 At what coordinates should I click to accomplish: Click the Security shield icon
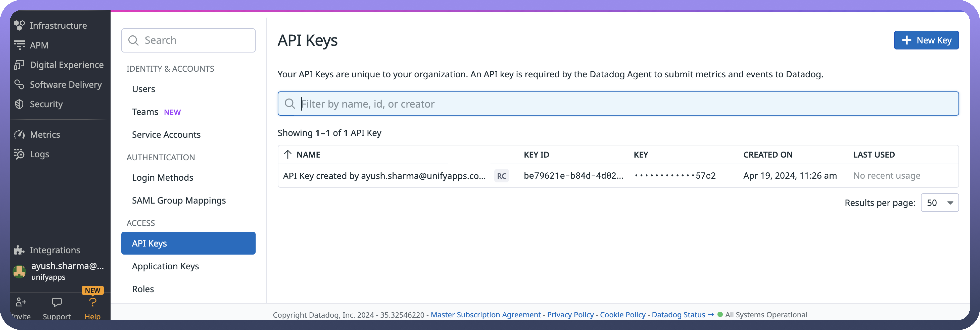[x=19, y=104]
